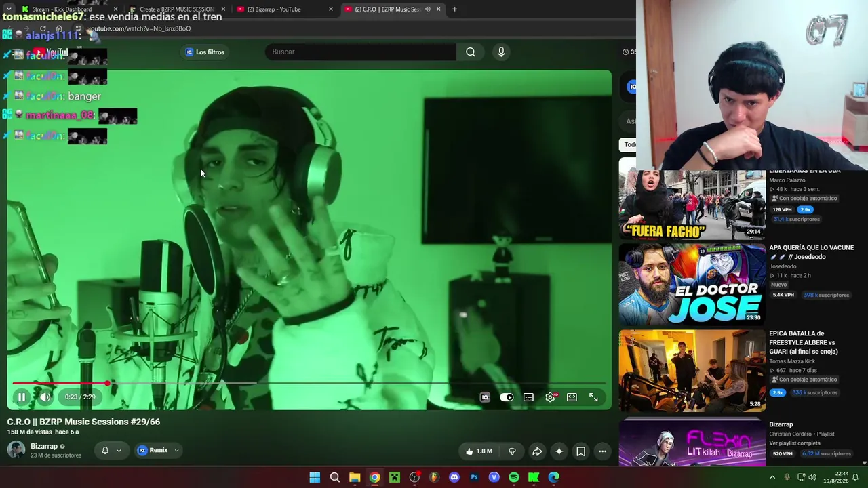Open OBS Studio from the taskbar
This screenshot has width=868, height=488.
coord(414,477)
